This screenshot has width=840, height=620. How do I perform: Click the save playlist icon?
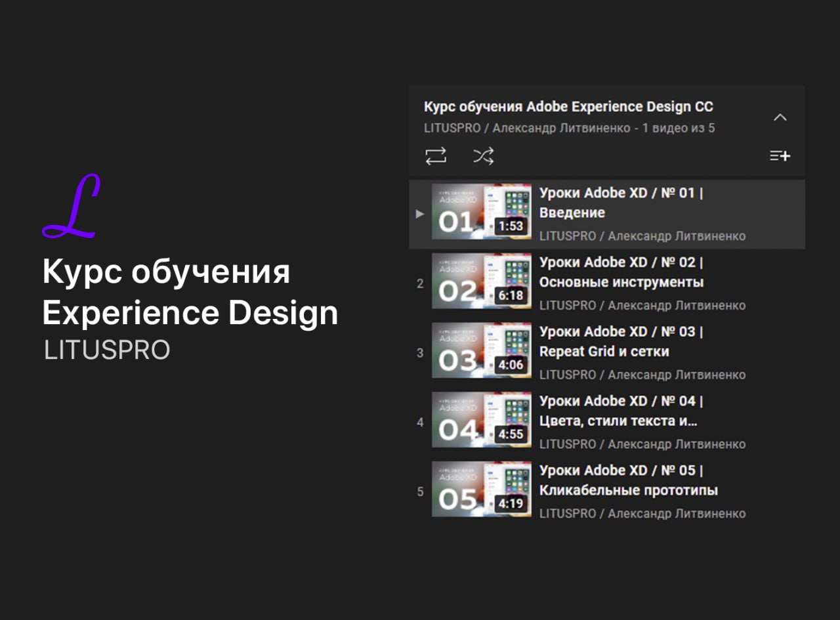tap(780, 156)
